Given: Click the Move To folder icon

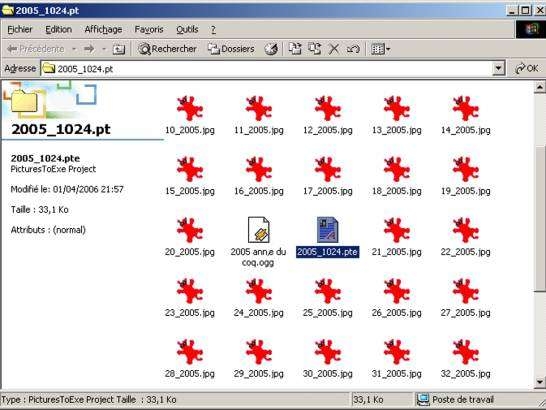Looking at the screenshot, I should pyautogui.click(x=295, y=49).
